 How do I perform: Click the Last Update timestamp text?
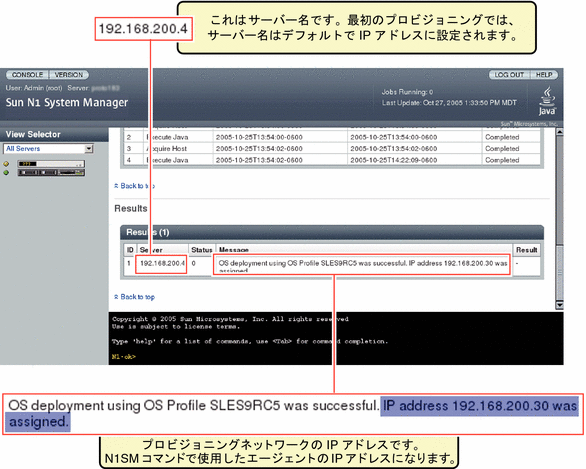pos(449,102)
